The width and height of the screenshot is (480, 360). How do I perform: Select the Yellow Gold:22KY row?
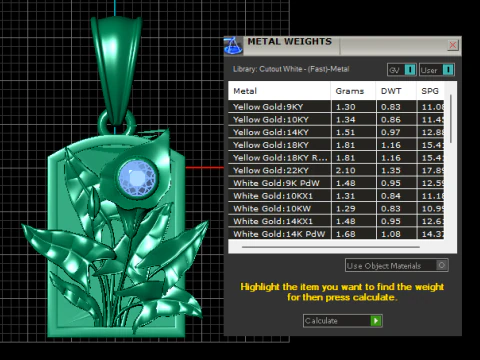(x=336, y=170)
